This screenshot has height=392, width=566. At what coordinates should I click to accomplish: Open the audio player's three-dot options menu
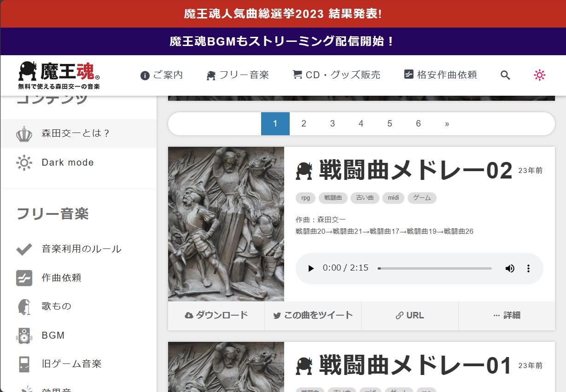click(528, 268)
